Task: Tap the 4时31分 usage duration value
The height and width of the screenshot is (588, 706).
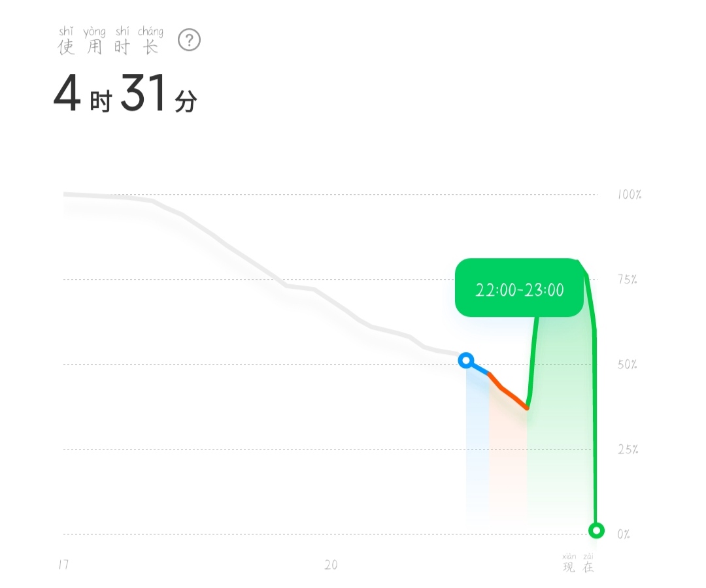Action: (x=125, y=93)
